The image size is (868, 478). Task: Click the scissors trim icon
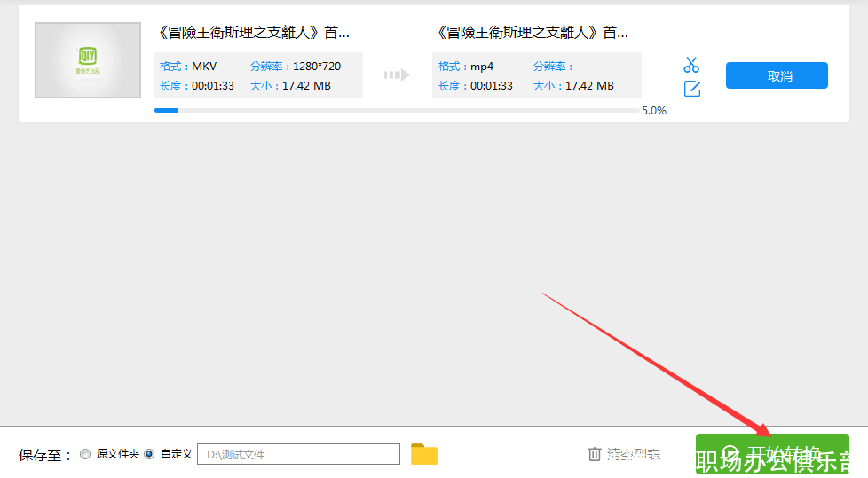(x=690, y=65)
